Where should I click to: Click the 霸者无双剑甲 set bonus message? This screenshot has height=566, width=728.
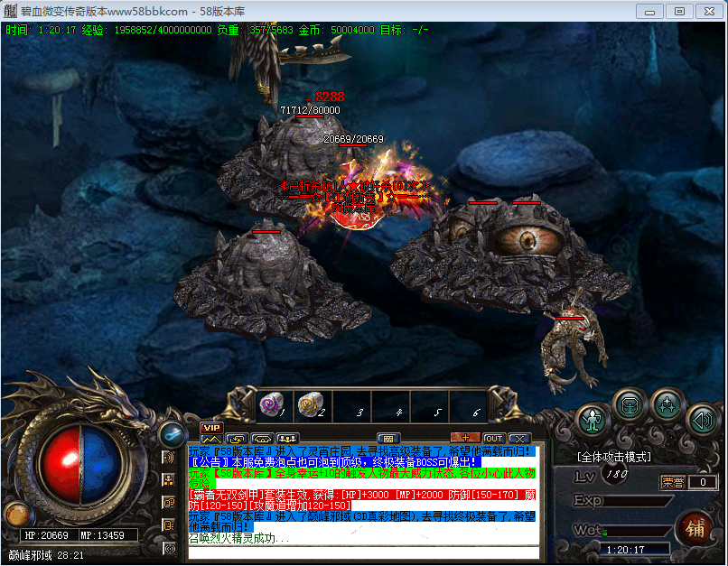[x=362, y=500]
